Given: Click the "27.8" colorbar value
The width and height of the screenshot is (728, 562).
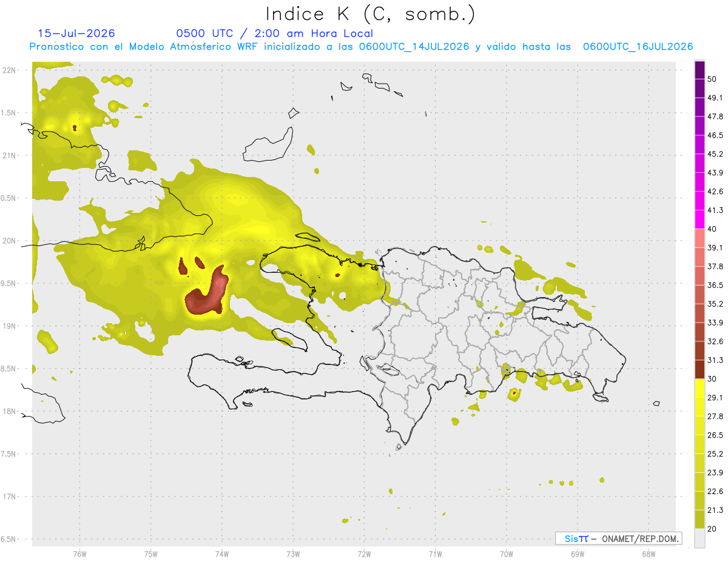Looking at the screenshot, I should [715, 416].
